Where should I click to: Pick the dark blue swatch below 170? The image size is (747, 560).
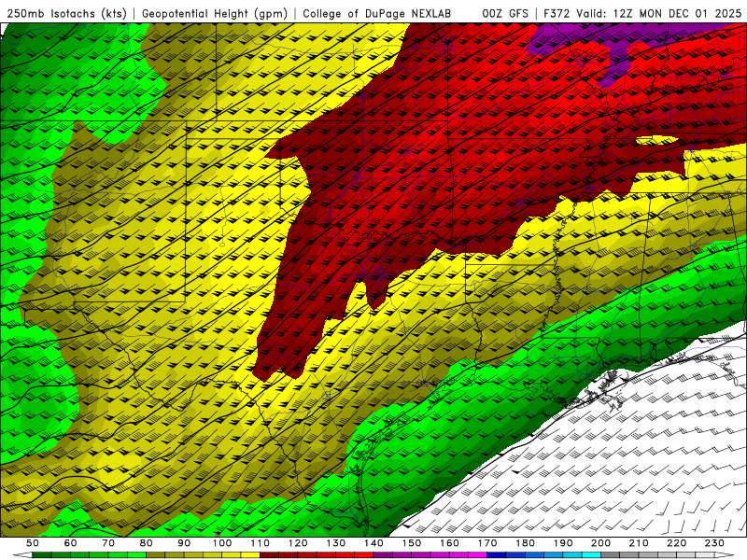[497, 555]
